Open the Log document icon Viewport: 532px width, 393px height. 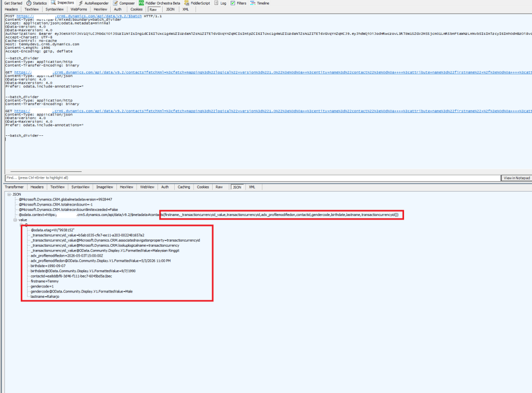(216, 3)
